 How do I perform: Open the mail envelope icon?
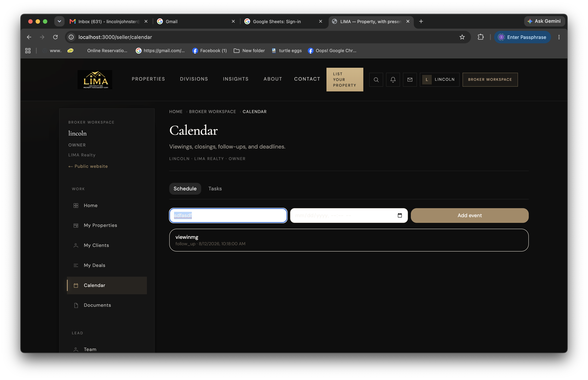[x=410, y=79]
